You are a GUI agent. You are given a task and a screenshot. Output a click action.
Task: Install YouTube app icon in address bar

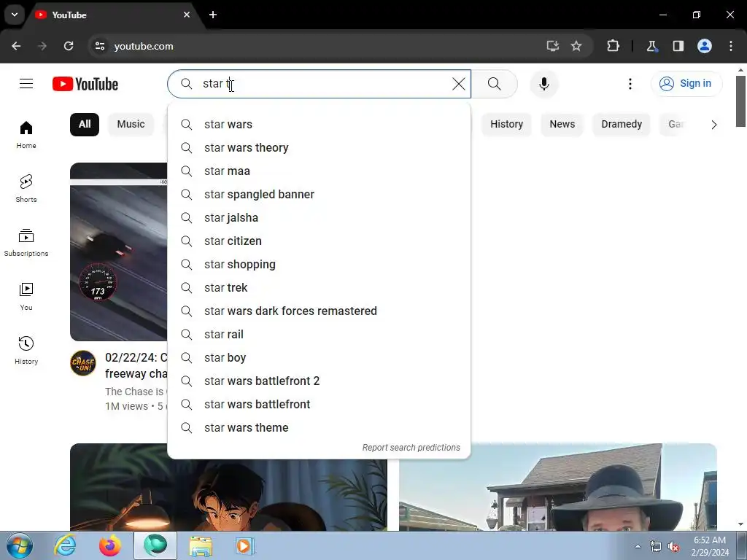(x=553, y=46)
